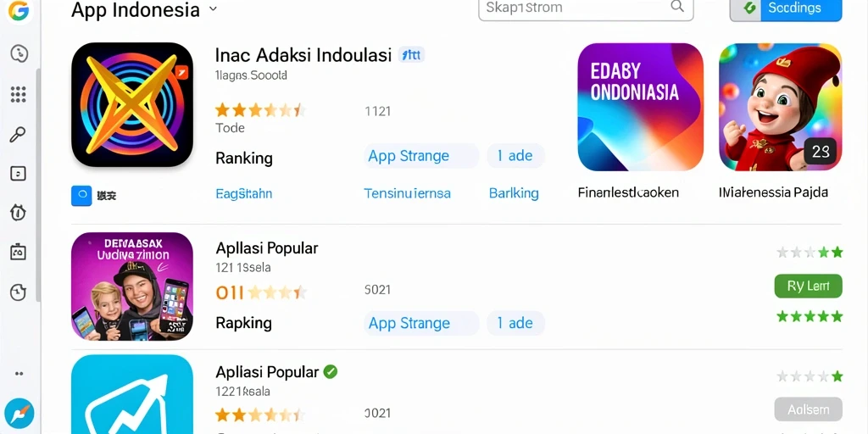Image resolution: width=868 pixels, height=434 pixels.
Task: Click the small blue square icon
Action: click(81, 196)
